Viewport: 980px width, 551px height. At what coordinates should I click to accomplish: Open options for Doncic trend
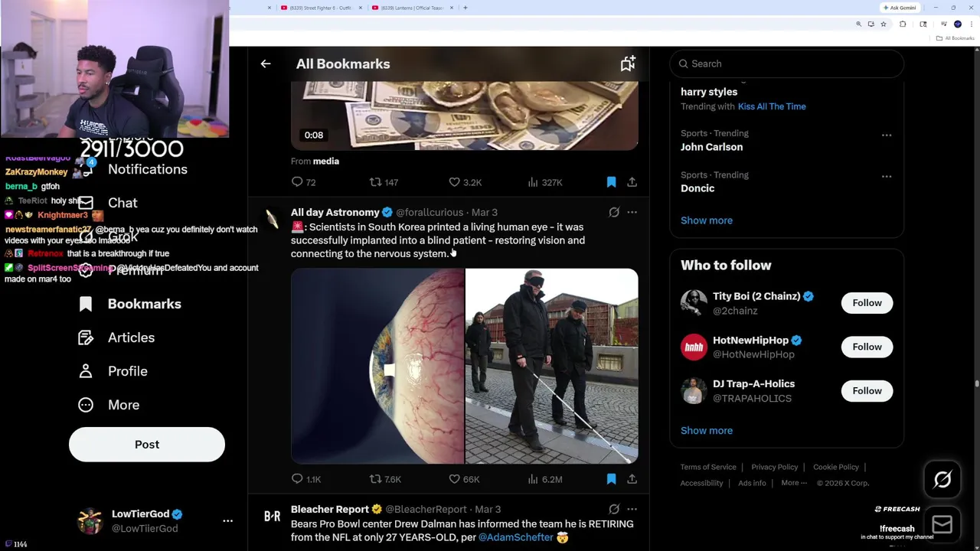click(x=887, y=176)
